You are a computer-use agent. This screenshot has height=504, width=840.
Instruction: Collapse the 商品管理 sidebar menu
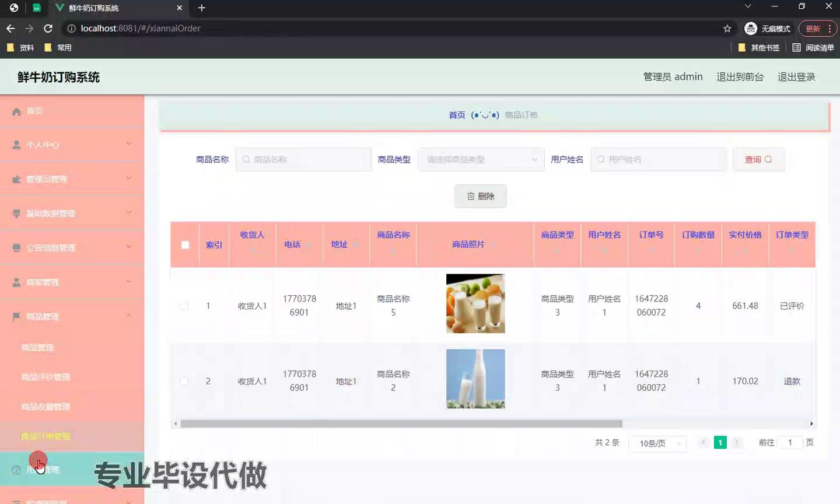click(x=128, y=316)
